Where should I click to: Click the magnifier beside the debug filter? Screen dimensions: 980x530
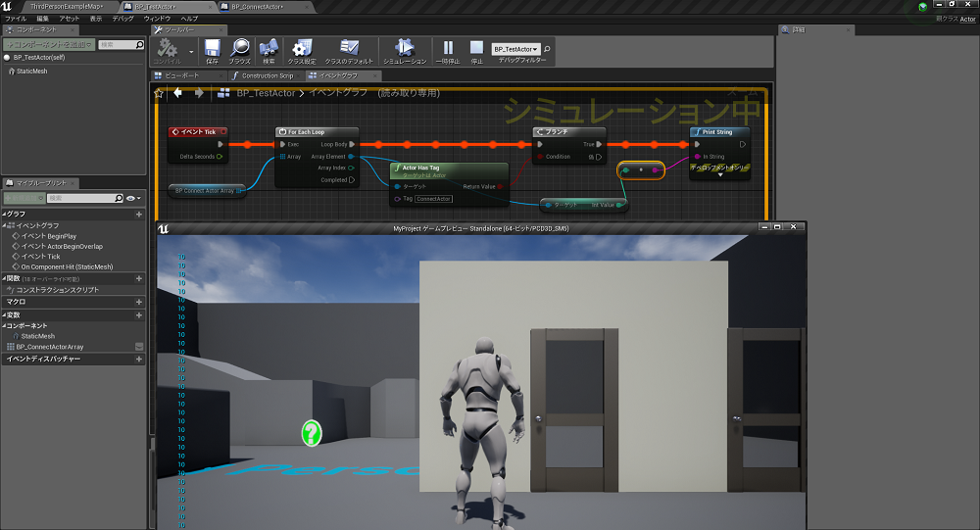pos(547,49)
